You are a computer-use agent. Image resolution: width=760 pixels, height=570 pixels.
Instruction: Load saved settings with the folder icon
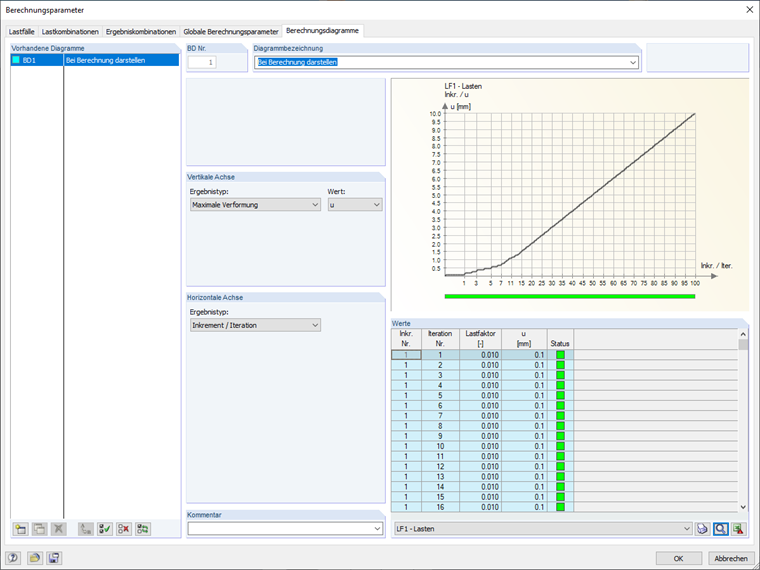34,558
